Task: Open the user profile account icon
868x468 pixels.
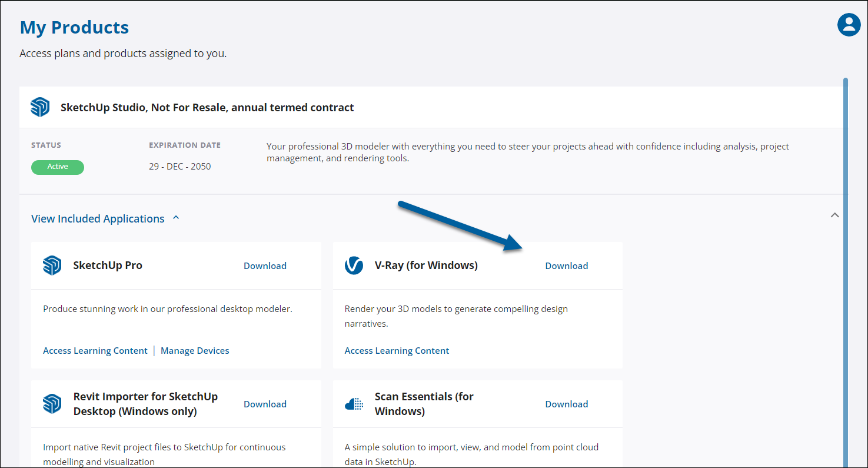Action: pos(849,25)
